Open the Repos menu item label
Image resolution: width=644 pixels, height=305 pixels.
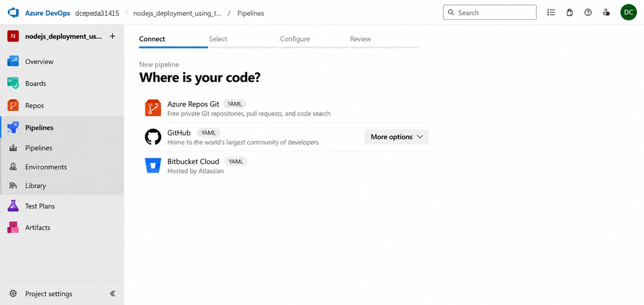pyautogui.click(x=34, y=106)
